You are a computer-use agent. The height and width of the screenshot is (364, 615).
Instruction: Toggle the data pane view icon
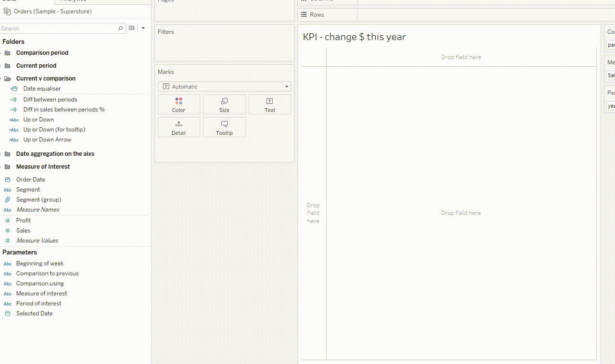click(132, 29)
